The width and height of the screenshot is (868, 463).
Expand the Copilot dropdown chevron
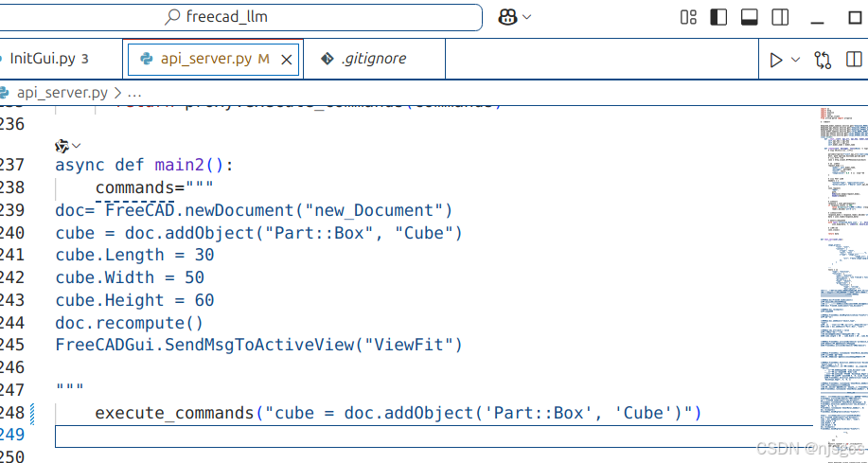tap(527, 17)
